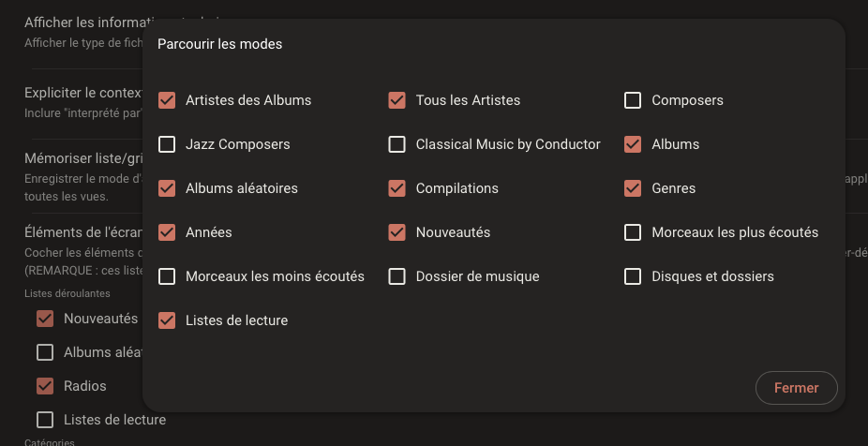Check Listes de lecture in the background list

pyautogui.click(x=45, y=420)
